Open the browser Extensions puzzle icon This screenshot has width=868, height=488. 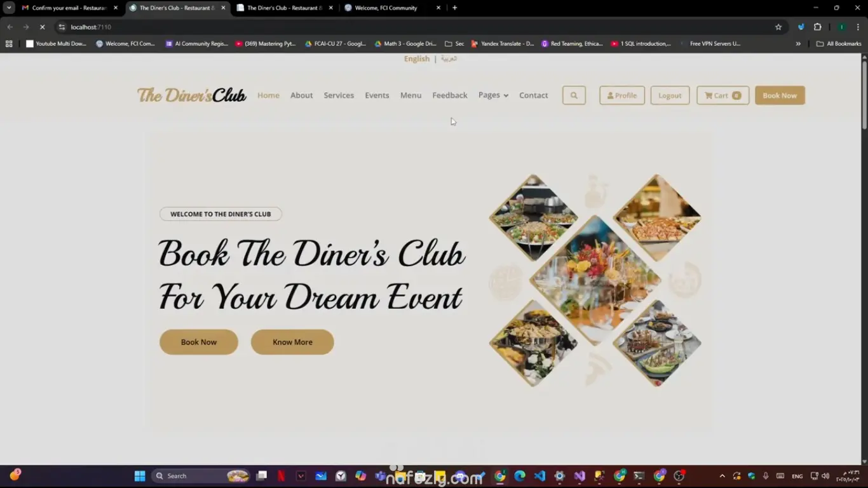pos(817,27)
